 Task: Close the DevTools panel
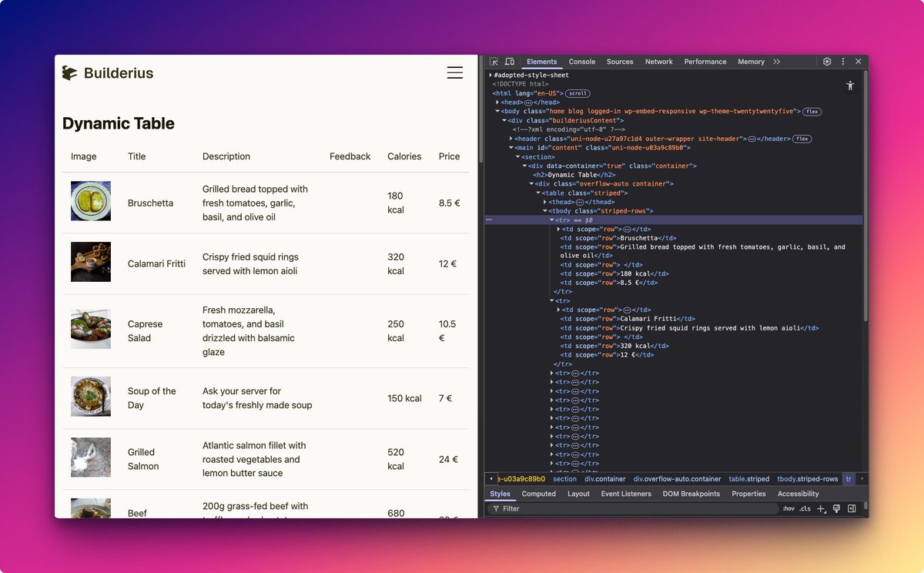[x=859, y=62]
